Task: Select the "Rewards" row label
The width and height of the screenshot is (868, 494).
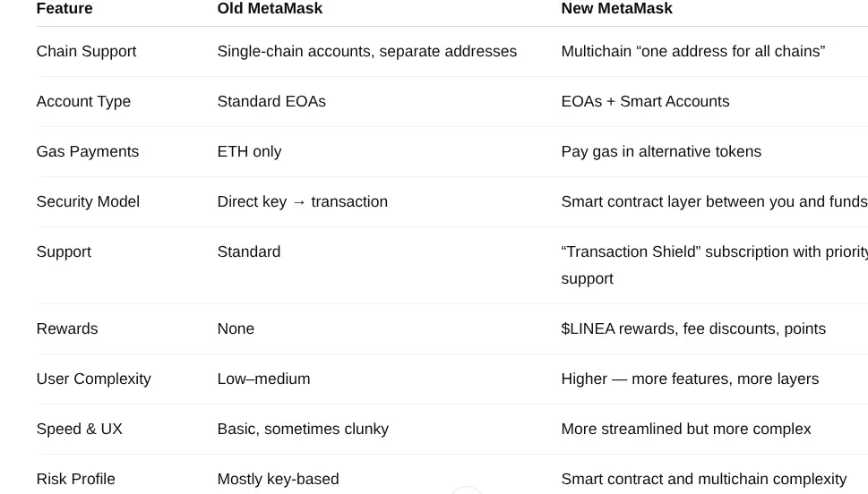Action: [67, 329]
